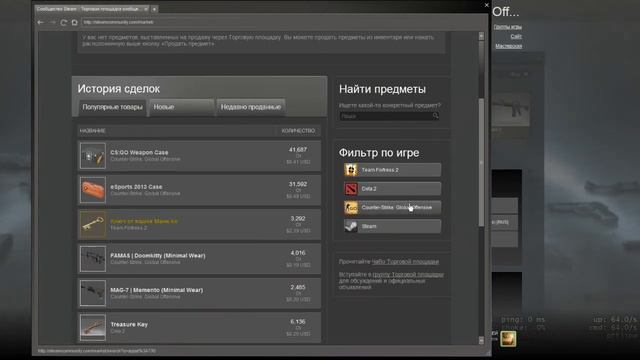Click the page vertical scrollbar thumb
This screenshot has height=360, width=640.
[x=481, y=162]
